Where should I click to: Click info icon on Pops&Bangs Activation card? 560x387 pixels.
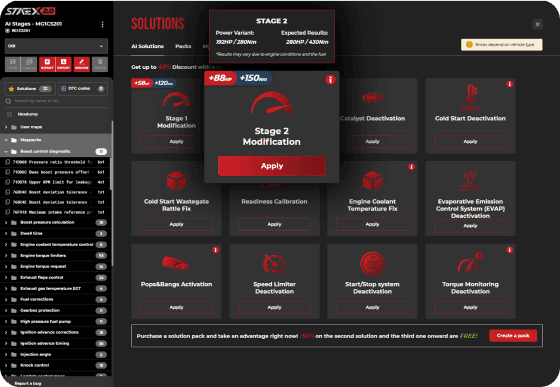pyautogui.click(x=215, y=250)
